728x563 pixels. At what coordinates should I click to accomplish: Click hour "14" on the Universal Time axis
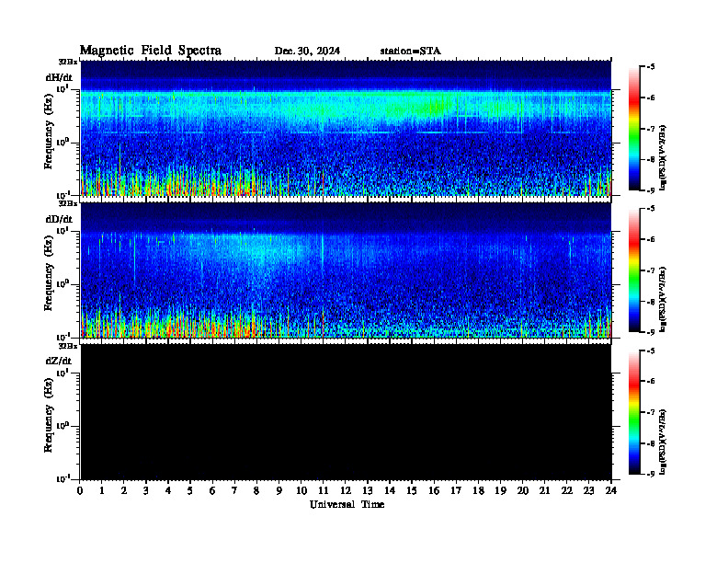pyautogui.click(x=390, y=490)
